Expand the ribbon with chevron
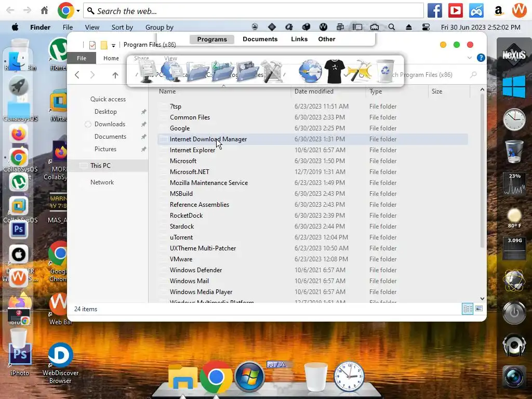 point(470,58)
